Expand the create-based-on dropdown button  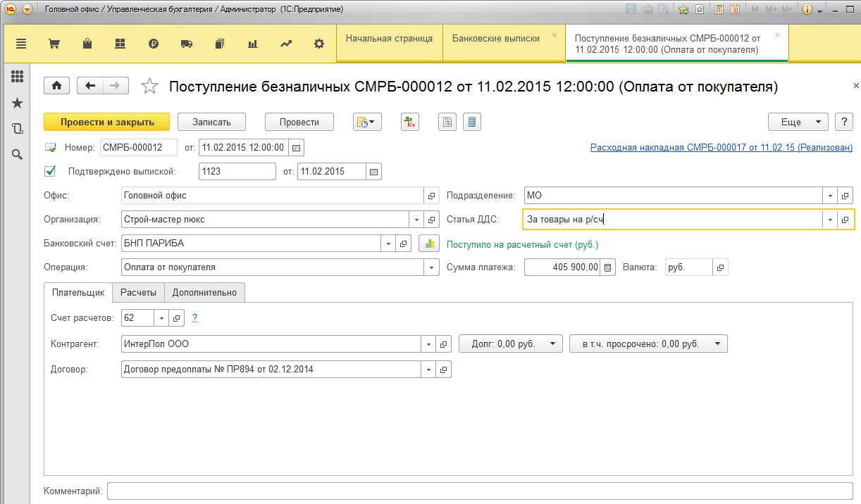click(367, 122)
